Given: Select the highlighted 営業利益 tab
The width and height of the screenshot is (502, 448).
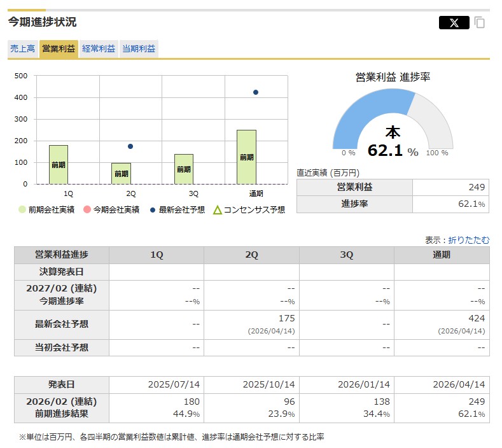Looking at the screenshot, I should (x=59, y=48).
